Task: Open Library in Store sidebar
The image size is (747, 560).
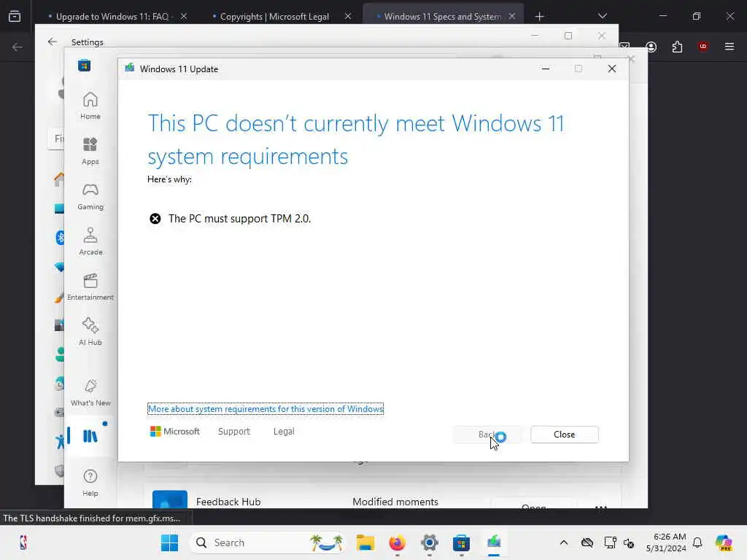Action: pyautogui.click(x=90, y=436)
